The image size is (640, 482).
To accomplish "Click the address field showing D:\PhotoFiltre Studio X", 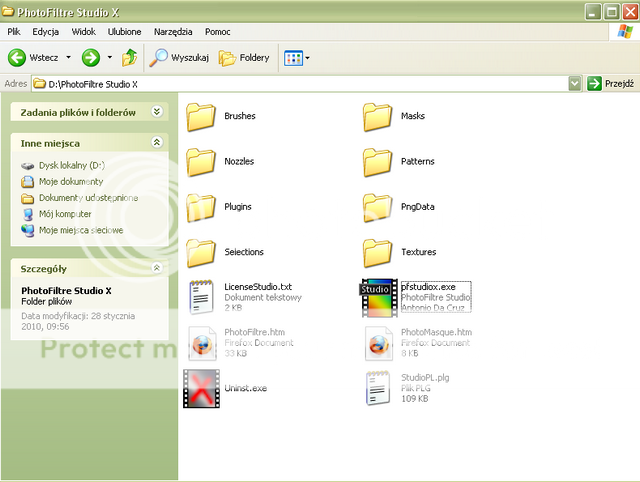I will [x=300, y=84].
